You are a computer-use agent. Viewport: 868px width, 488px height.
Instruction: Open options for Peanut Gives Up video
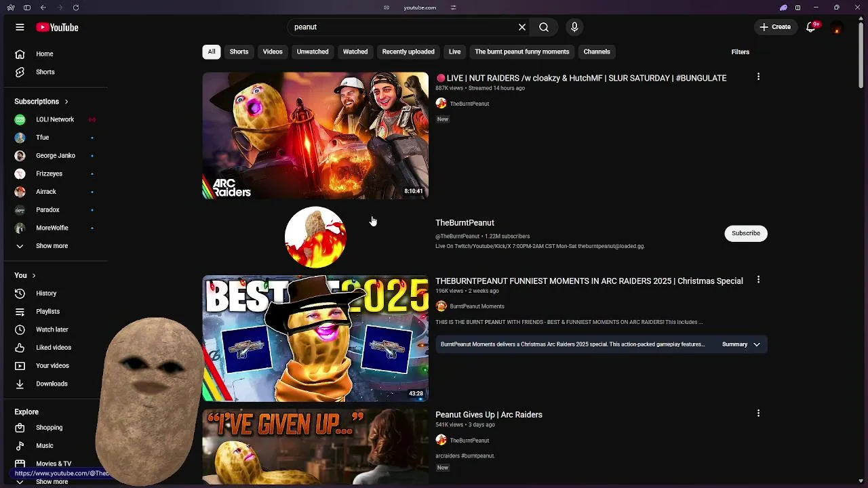point(758,413)
